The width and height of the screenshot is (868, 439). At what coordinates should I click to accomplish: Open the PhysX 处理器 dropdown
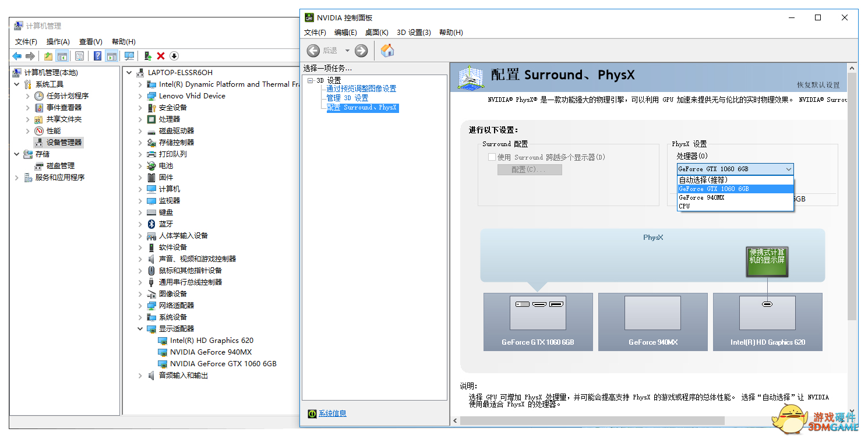[x=735, y=169]
